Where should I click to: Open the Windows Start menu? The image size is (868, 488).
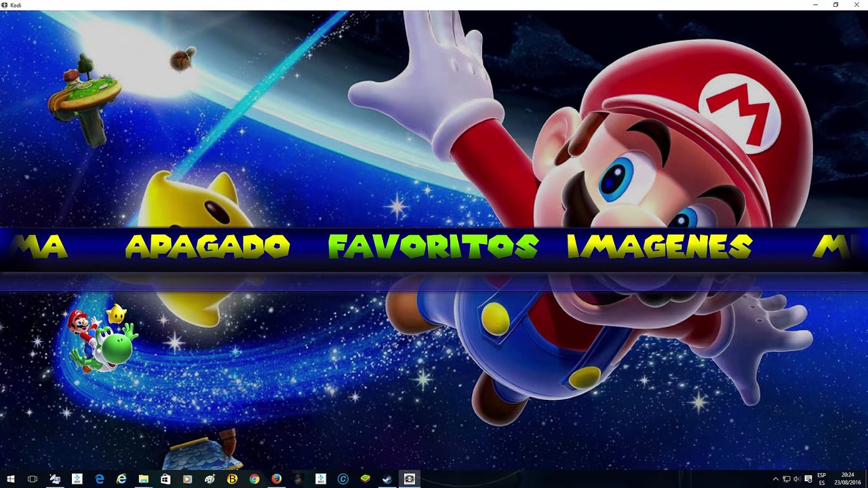[10, 479]
